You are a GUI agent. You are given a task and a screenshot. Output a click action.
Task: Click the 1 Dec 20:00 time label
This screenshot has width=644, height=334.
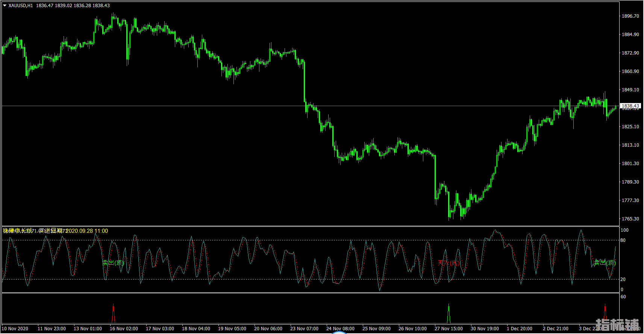pos(520,329)
